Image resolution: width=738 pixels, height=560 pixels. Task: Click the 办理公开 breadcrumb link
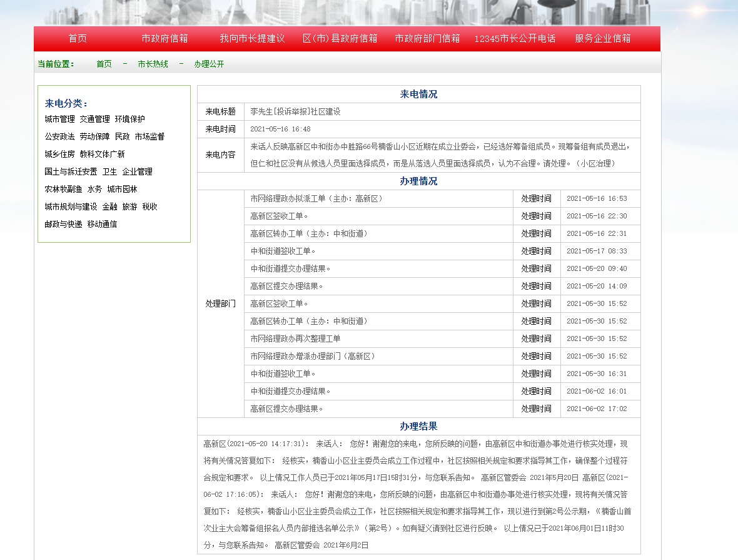pos(209,64)
